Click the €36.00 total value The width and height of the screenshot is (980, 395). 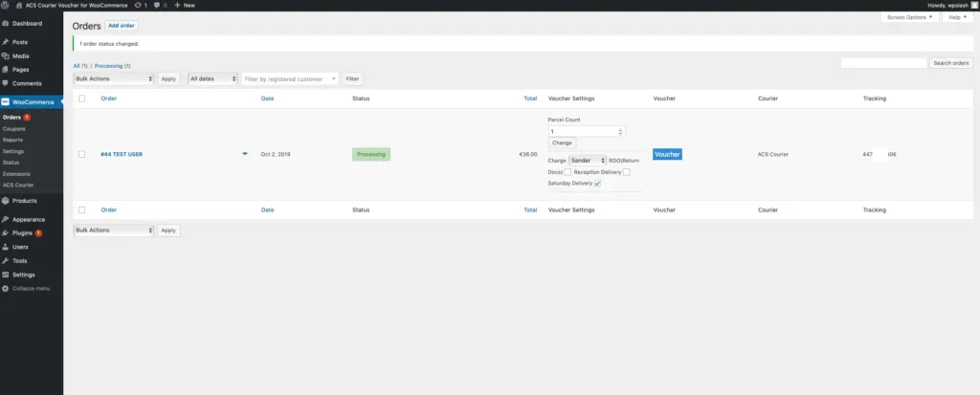pyautogui.click(x=528, y=154)
